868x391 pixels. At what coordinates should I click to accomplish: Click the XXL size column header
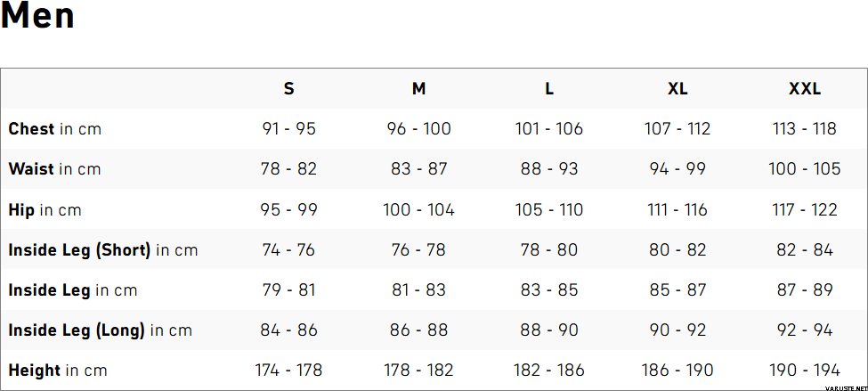[805, 89]
